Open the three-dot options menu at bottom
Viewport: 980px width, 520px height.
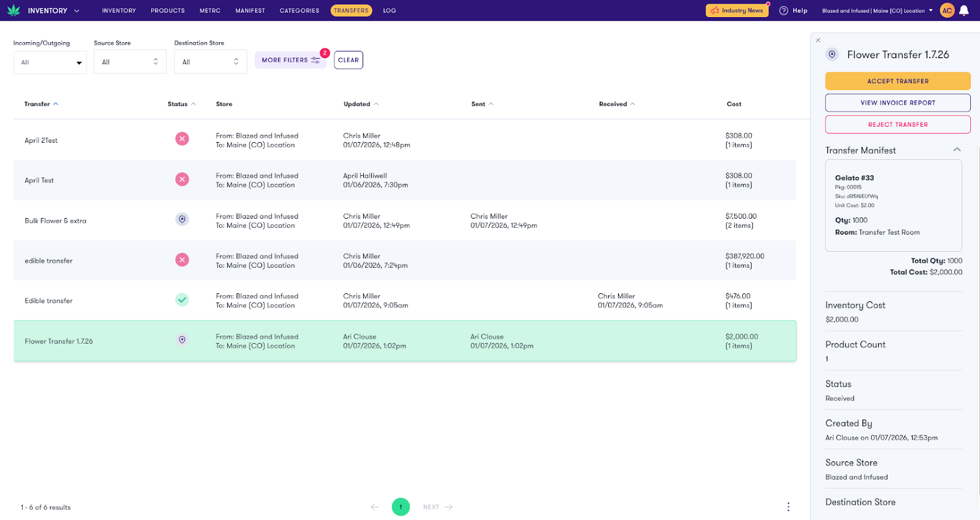coord(788,507)
